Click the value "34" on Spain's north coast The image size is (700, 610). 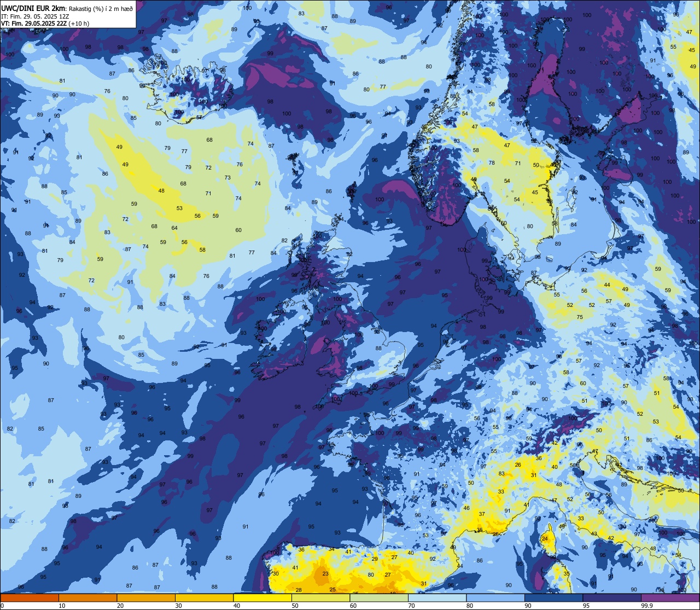pos(331,549)
